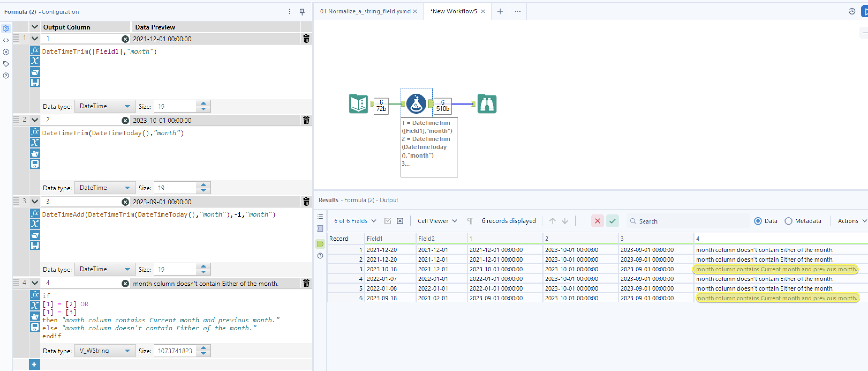The image size is (868, 371).
Task: Click the green checkmark messages filter
Action: click(612, 221)
